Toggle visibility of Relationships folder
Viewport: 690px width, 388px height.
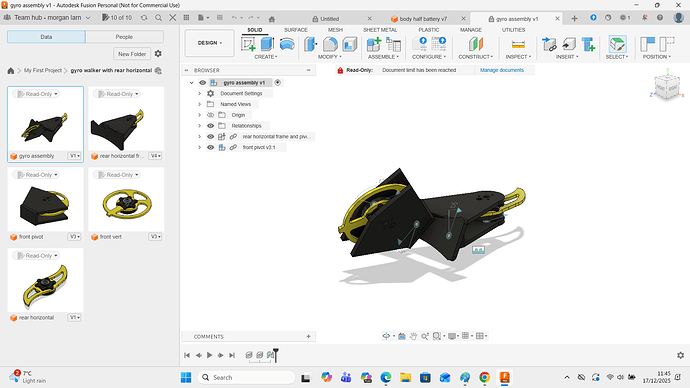coord(210,126)
